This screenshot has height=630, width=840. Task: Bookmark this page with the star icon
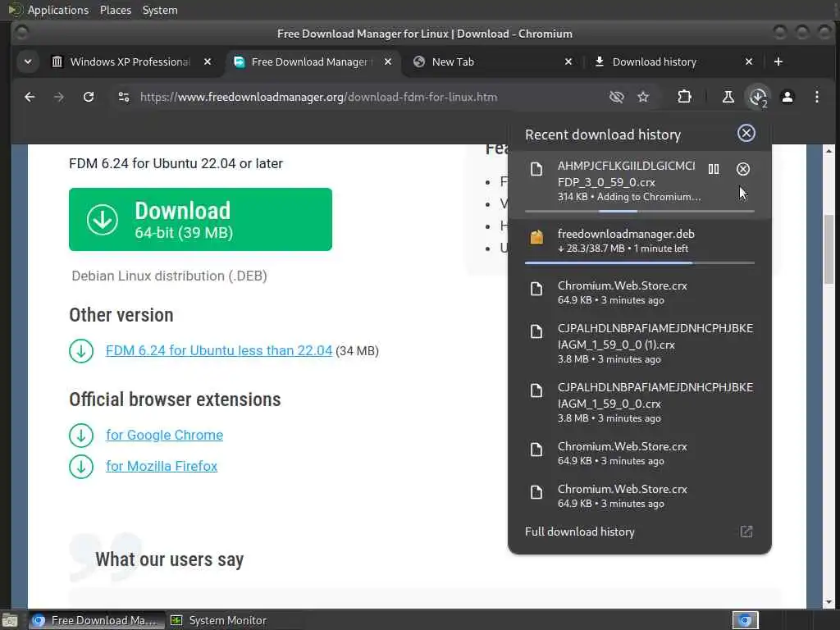pos(643,97)
